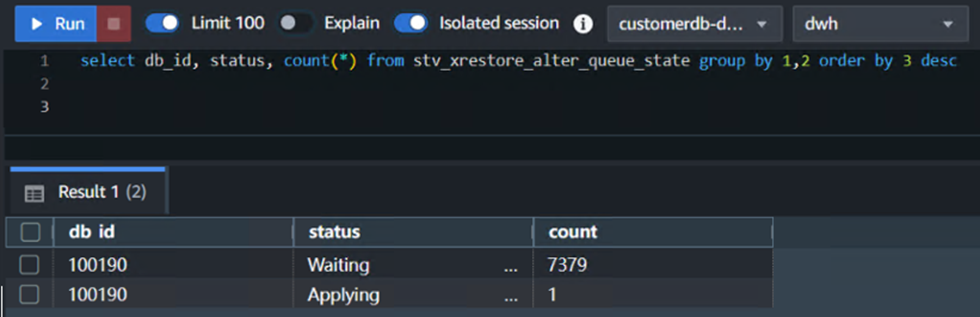Click the count column header

coord(572,232)
